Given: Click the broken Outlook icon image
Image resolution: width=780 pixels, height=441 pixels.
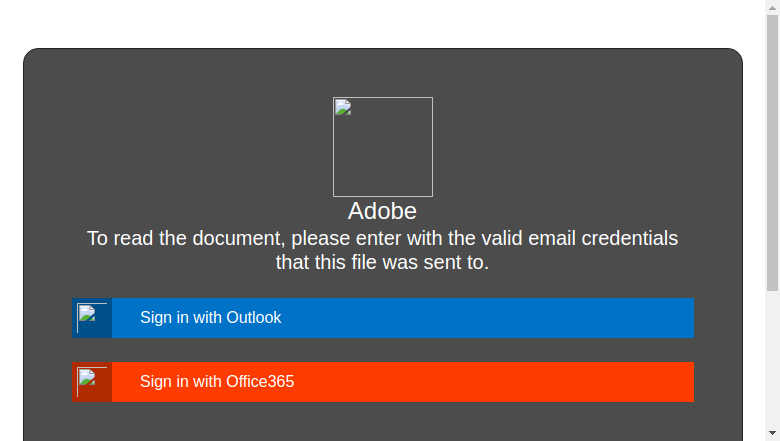Looking at the screenshot, I should coord(92,318).
